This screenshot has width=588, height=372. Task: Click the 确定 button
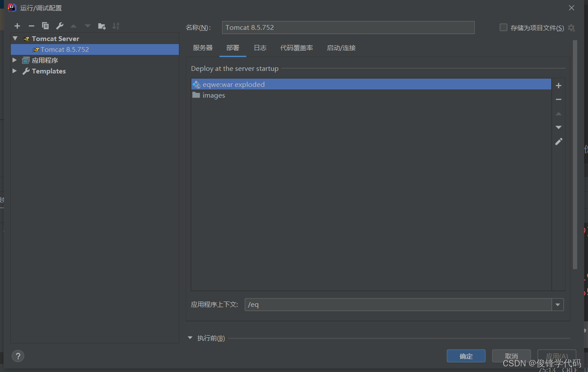pyautogui.click(x=466, y=356)
